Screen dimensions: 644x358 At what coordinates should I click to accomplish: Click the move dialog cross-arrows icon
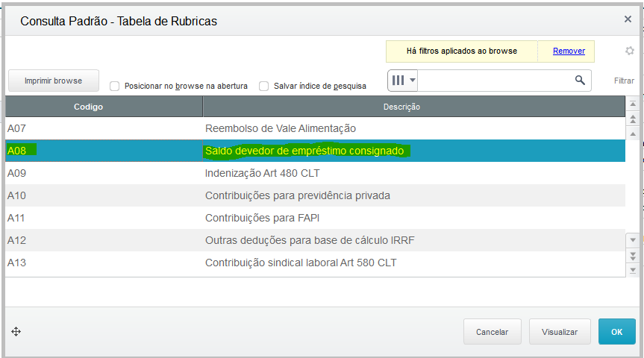click(16, 332)
